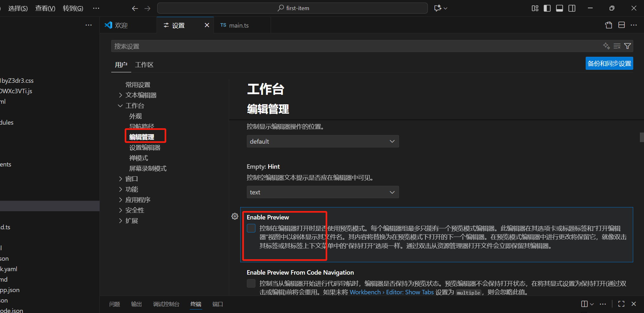Click the gear icon beside Enable Preview
644x313 pixels.
click(x=235, y=216)
